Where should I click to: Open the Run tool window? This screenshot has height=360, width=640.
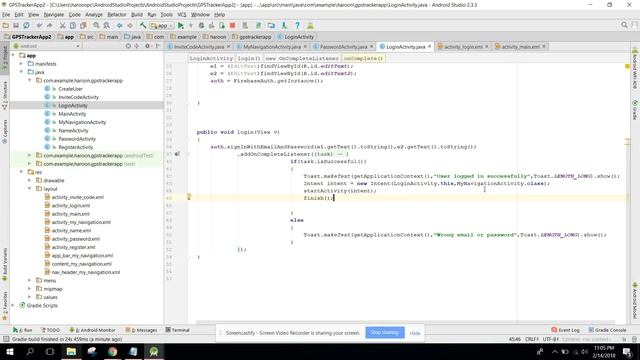22,330
